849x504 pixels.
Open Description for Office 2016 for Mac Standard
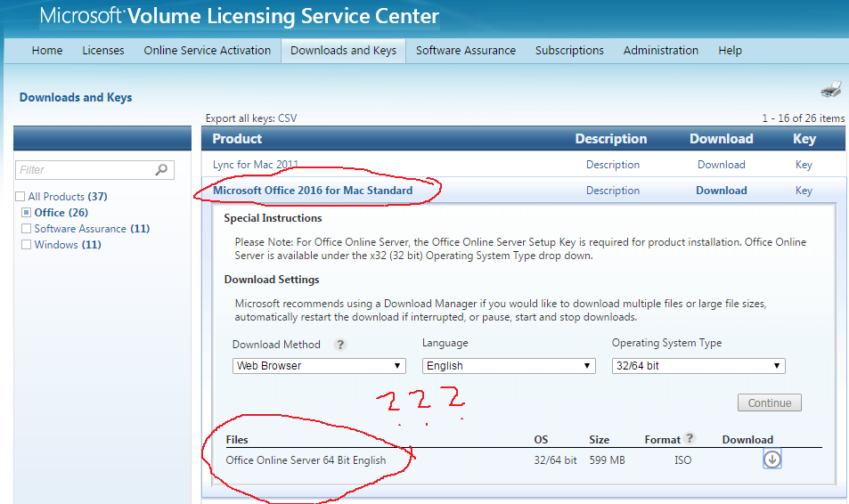point(613,191)
